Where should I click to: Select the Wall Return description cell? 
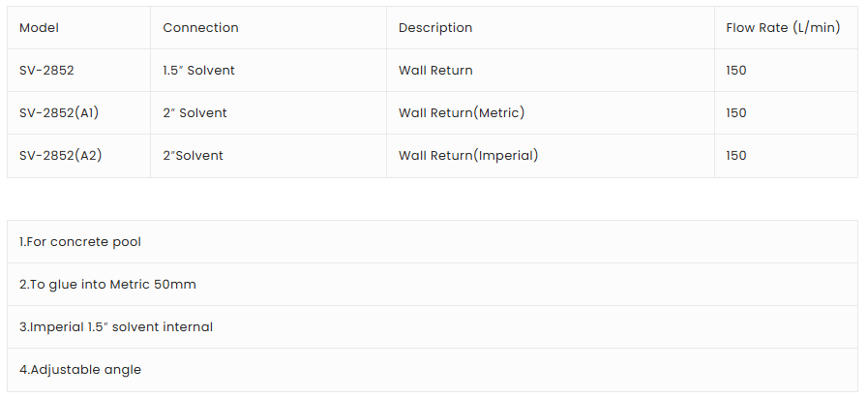click(x=435, y=71)
